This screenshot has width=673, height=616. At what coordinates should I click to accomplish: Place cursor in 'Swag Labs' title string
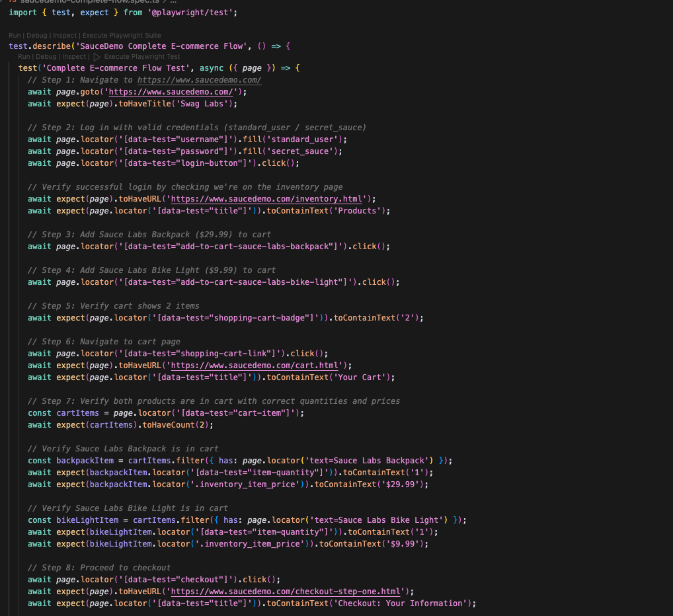(202, 104)
